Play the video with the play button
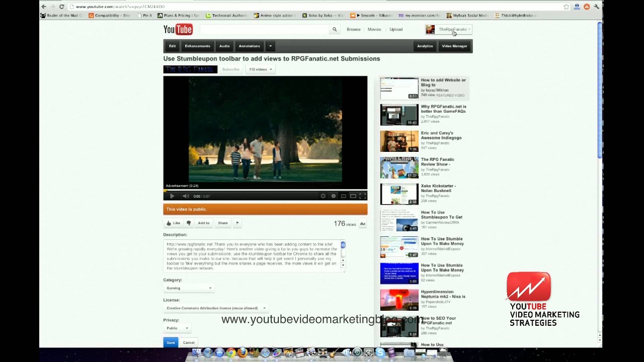Viewport: 644px width, 362px height. [172, 196]
